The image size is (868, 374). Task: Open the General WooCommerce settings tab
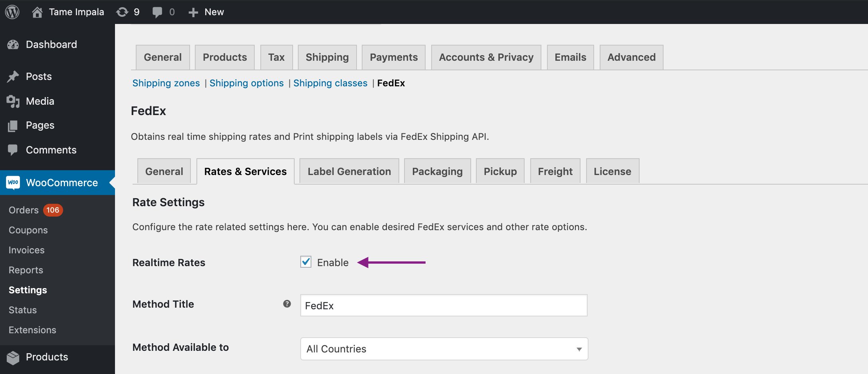pyautogui.click(x=163, y=57)
